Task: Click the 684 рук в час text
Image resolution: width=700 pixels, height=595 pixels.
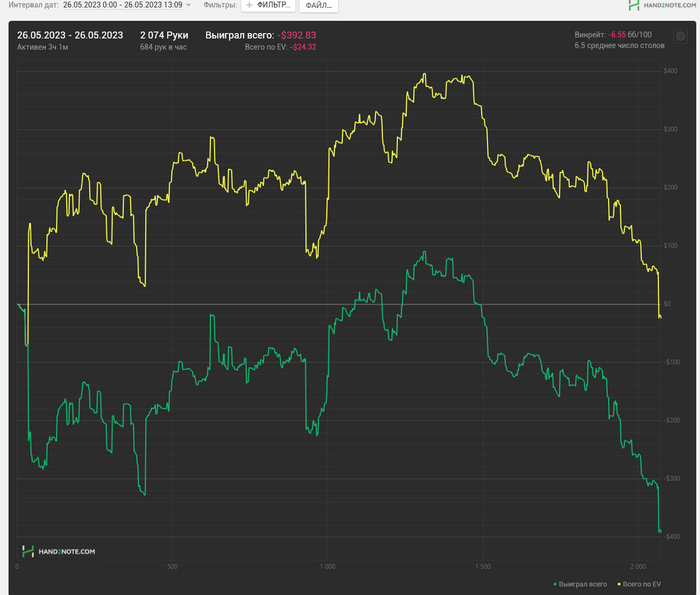Action: 163,47
